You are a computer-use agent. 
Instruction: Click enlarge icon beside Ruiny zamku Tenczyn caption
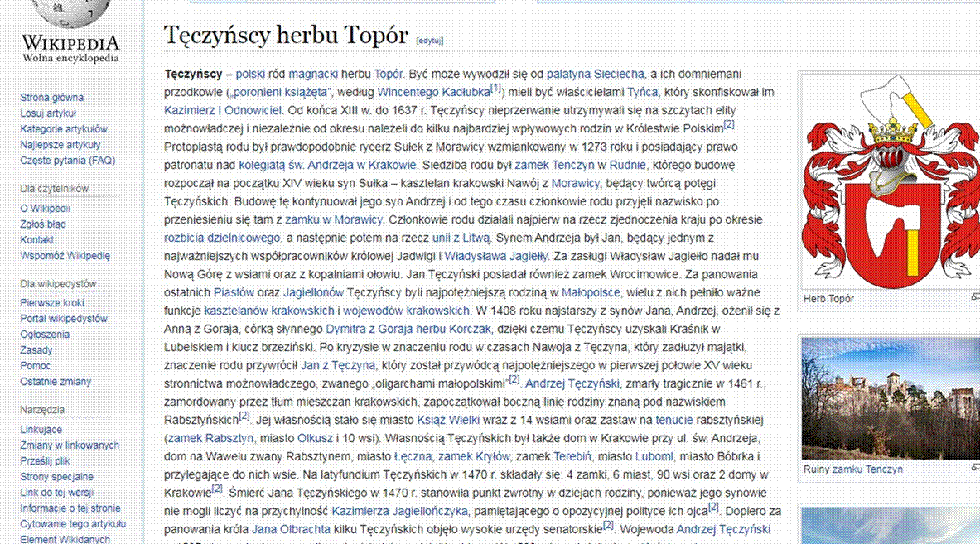pos(976,468)
